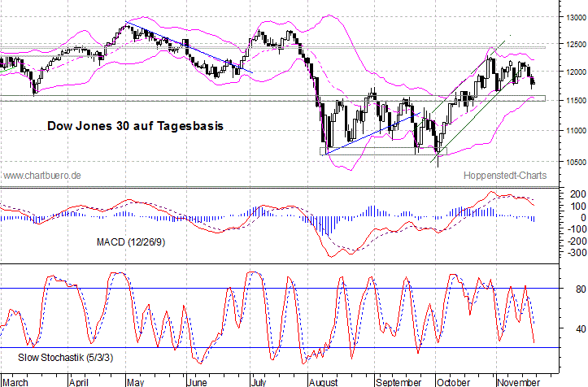
Task: Click the June label on time axis
Action: pos(197,382)
